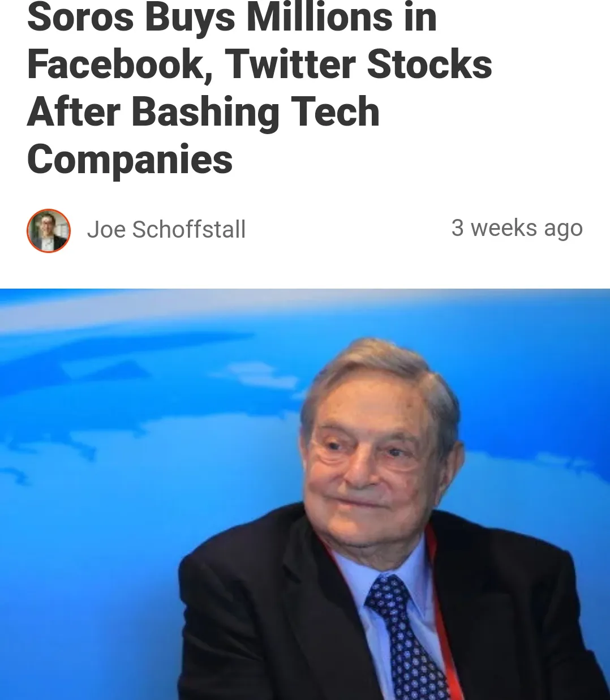Click the blue dotted tie in the photo
This screenshot has height=700, width=610.
click(x=403, y=637)
